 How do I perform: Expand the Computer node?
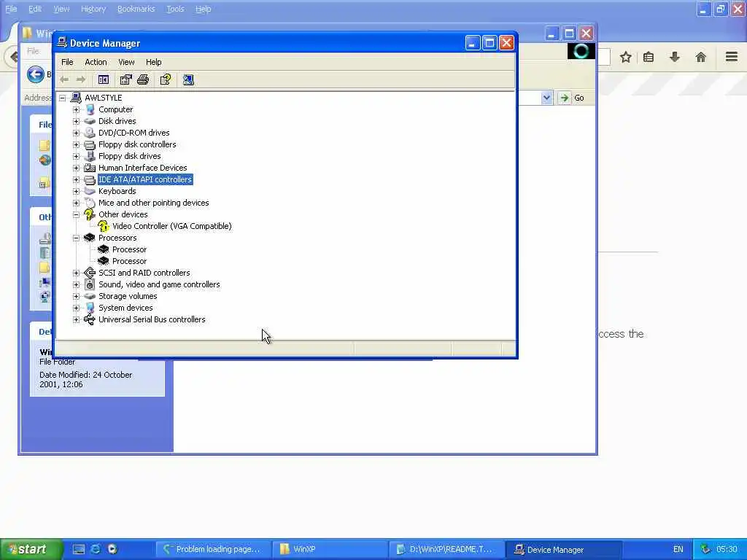click(x=76, y=109)
